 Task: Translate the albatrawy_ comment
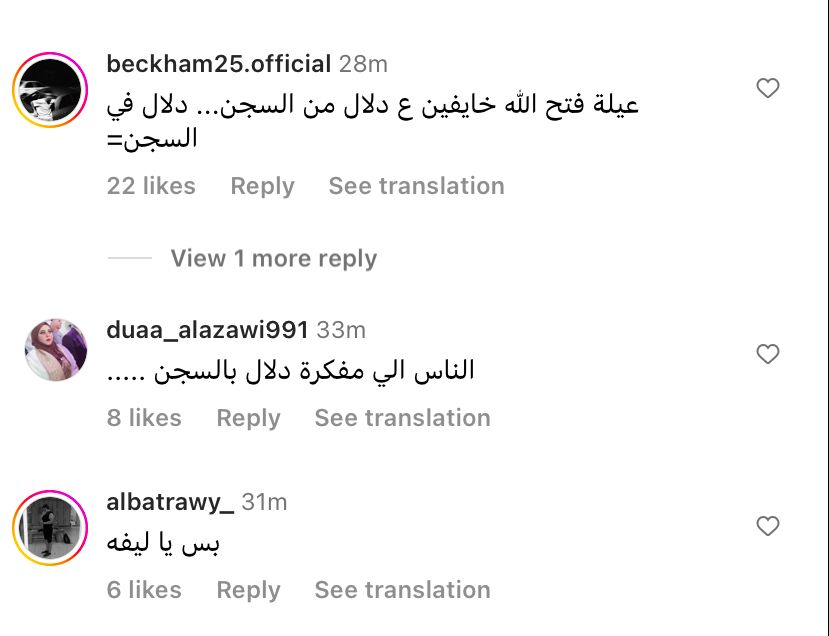[x=402, y=590]
